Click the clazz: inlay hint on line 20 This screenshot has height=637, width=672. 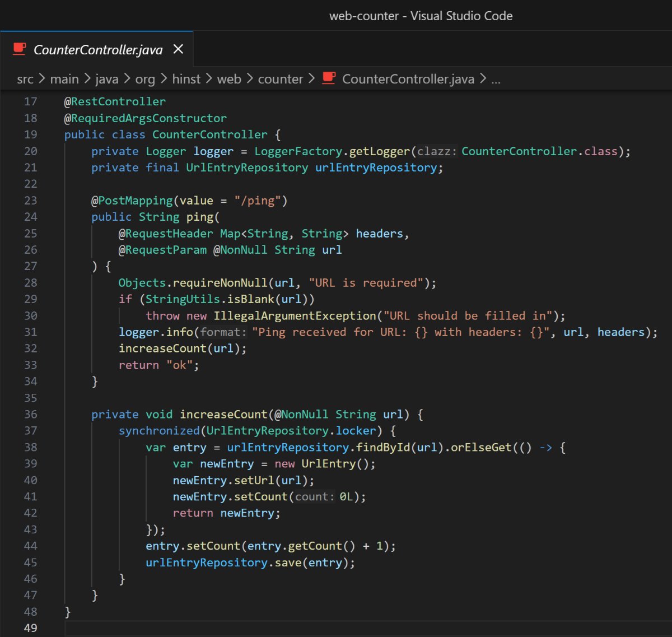tap(437, 151)
